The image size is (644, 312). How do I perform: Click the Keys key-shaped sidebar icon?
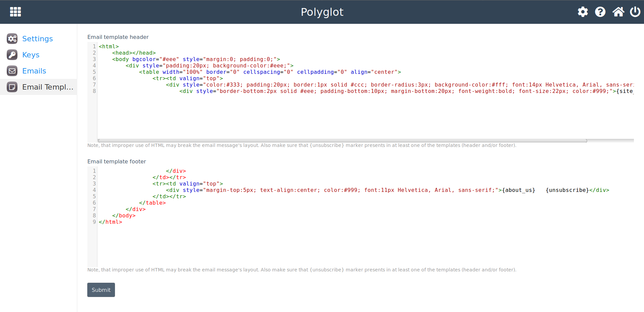pos(12,55)
